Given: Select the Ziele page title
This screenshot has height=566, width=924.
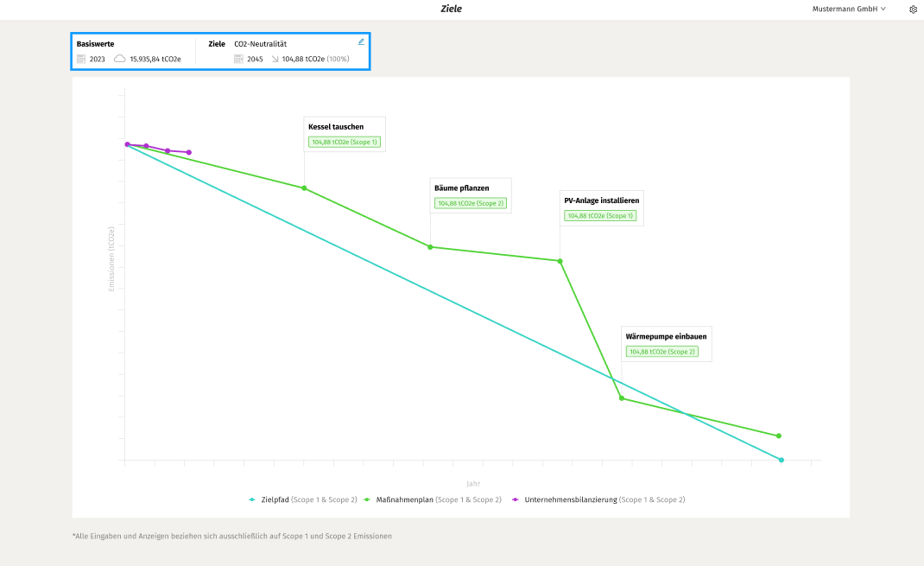Looking at the screenshot, I should coord(450,9).
